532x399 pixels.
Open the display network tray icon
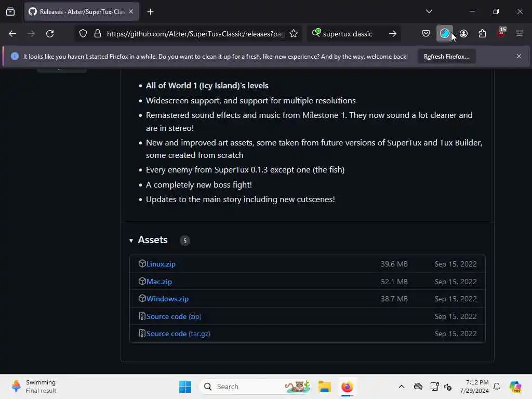434,387
